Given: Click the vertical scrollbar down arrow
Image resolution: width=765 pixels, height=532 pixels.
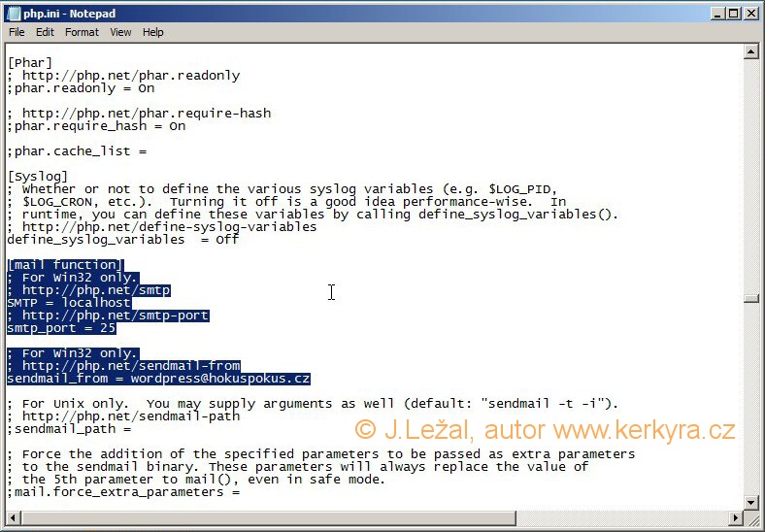Looking at the screenshot, I should pyautogui.click(x=750, y=502).
